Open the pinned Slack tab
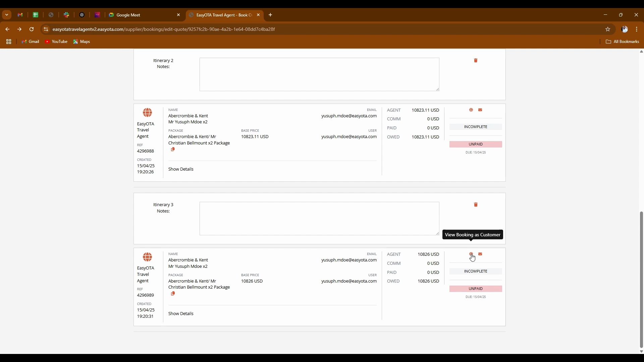The height and width of the screenshot is (362, 644). (x=66, y=15)
